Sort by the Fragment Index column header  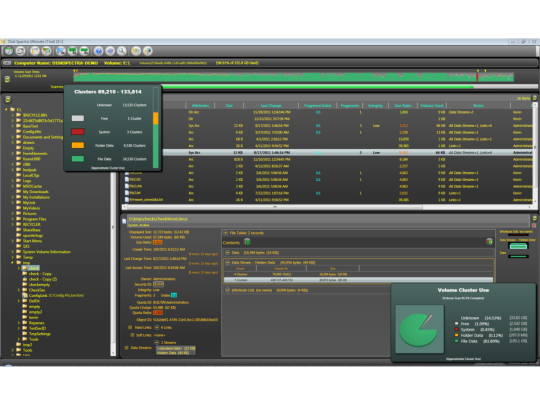318,105
